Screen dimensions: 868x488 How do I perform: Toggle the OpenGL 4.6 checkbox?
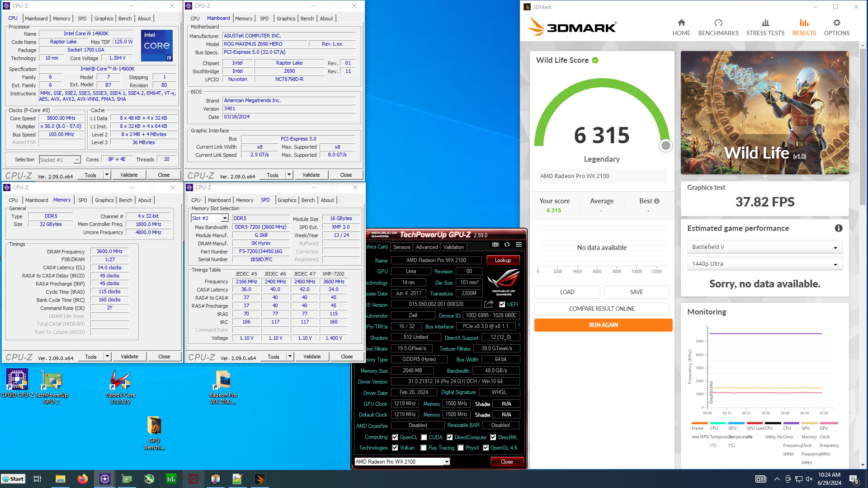pos(486,448)
